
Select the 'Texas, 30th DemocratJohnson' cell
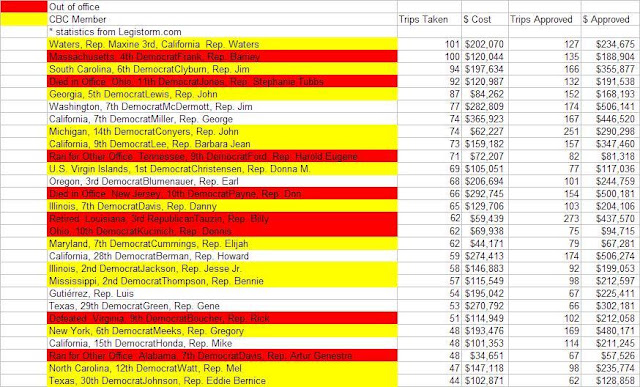tap(222, 380)
